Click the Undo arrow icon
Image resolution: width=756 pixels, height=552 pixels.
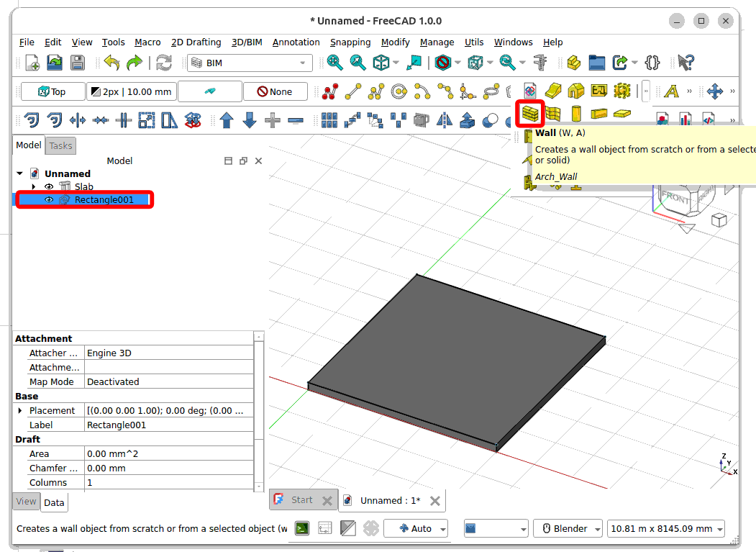(111, 63)
